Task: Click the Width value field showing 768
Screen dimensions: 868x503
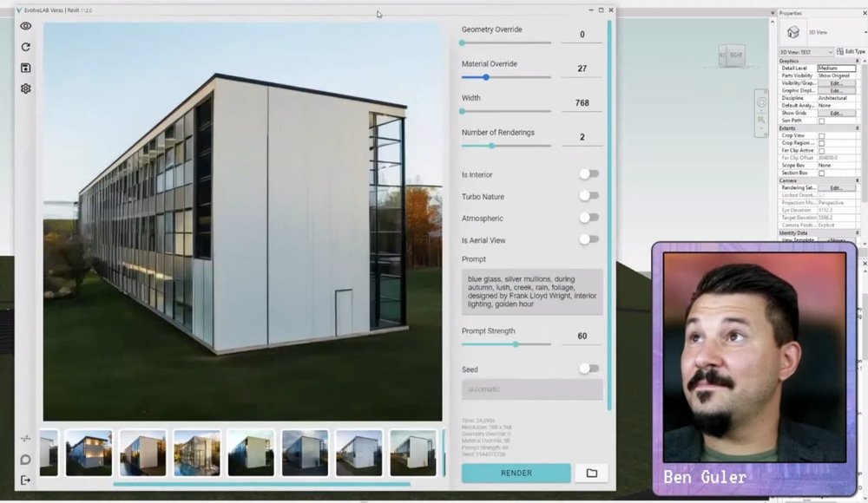Action: click(582, 103)
